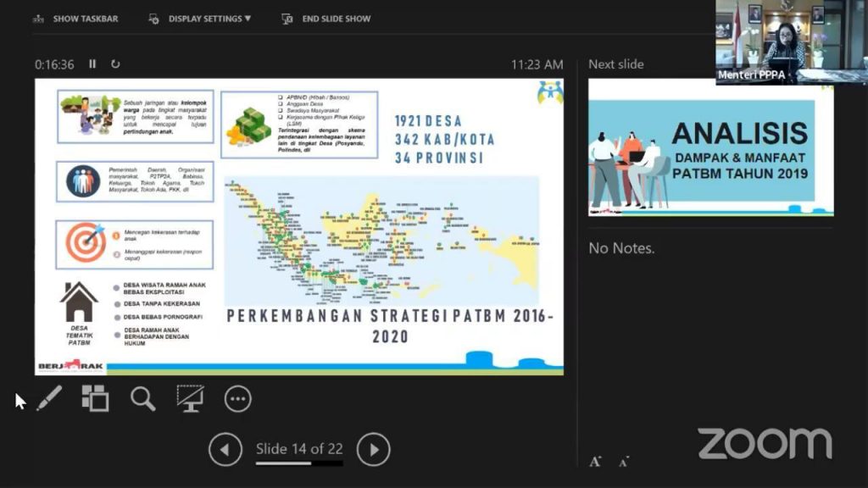Open the see all slides grid

(95, 398)
